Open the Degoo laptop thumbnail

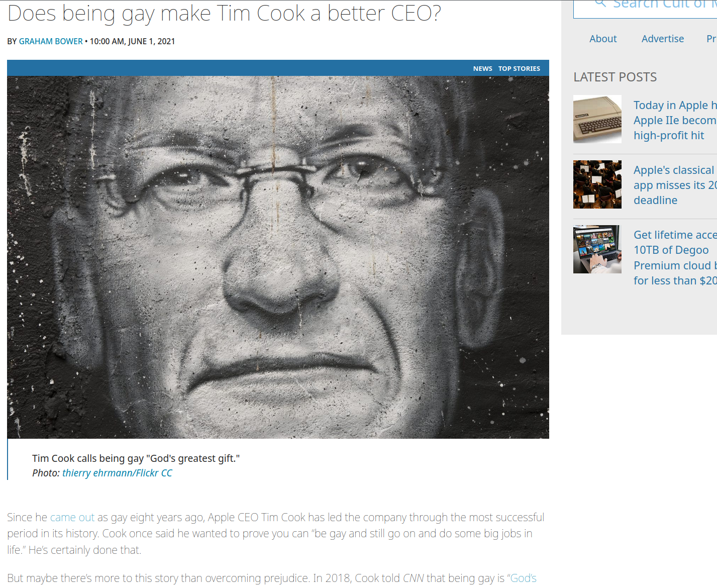pyautogui.click(x=597, y=249)
